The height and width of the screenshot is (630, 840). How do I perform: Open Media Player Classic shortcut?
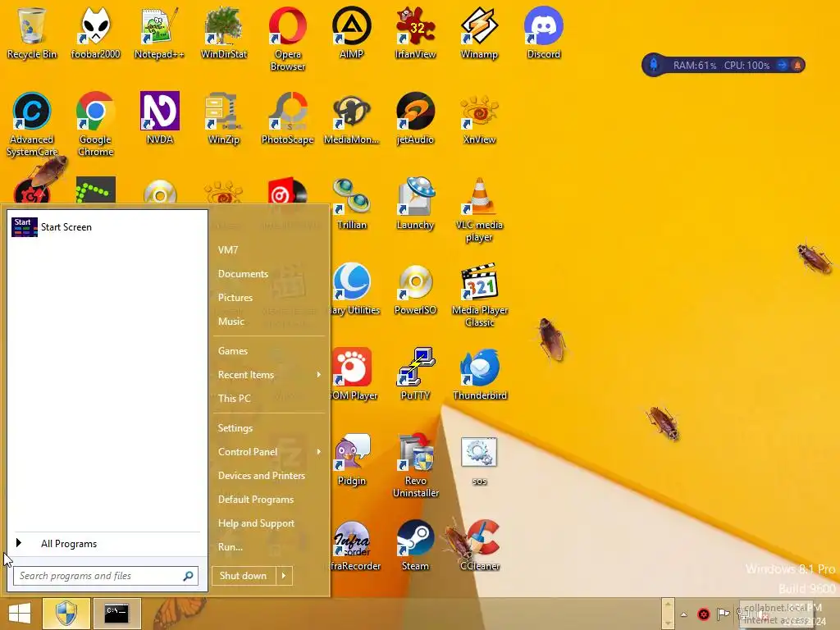479,295
